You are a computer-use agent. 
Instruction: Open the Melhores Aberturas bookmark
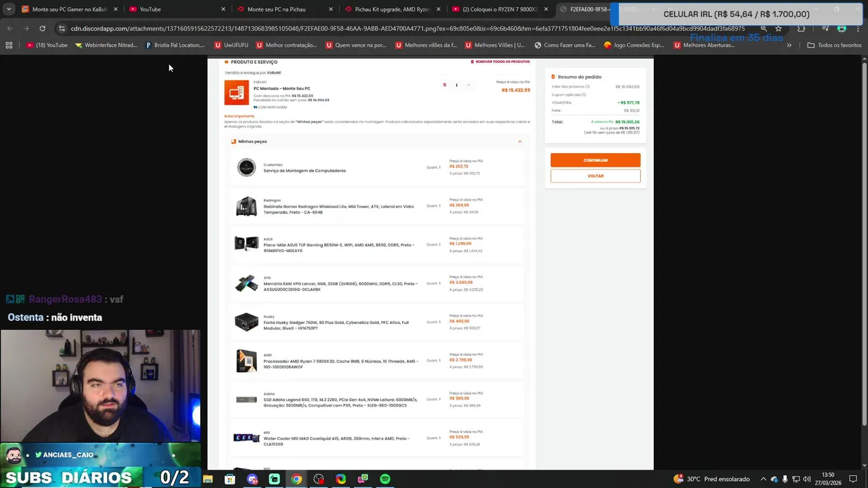pos(704,45)
